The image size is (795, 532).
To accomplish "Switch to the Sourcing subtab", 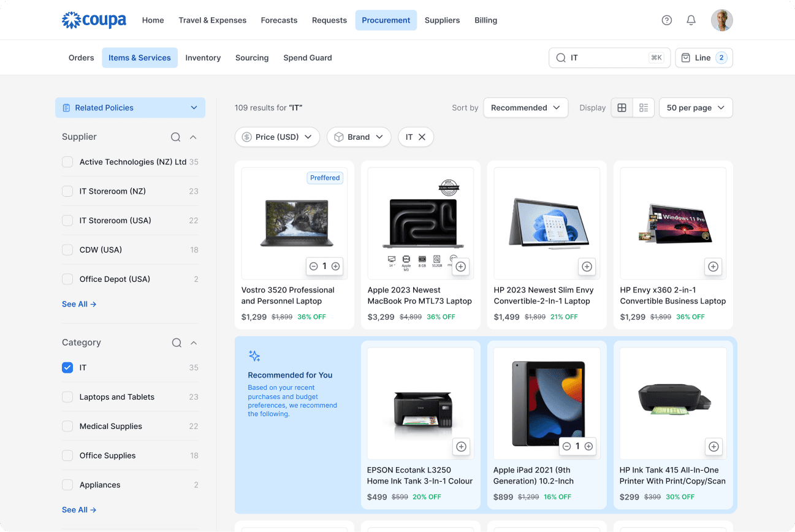I will tap(252, 58).
